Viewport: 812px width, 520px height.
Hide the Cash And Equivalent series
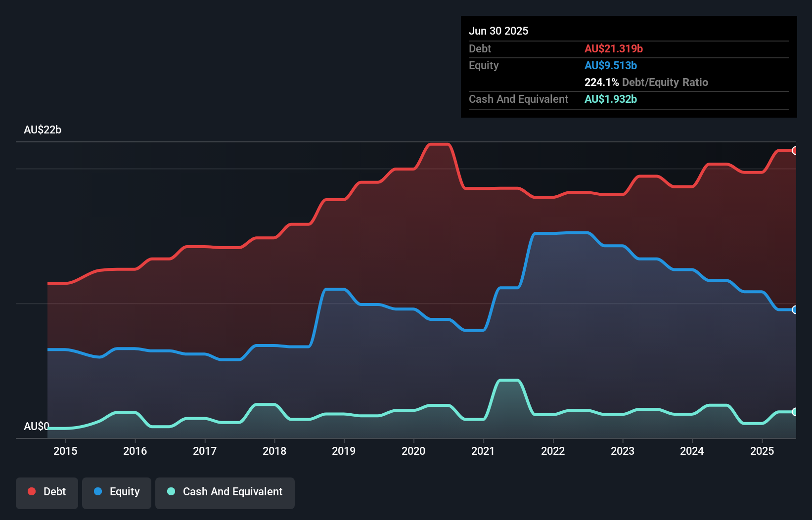point(225,492)
